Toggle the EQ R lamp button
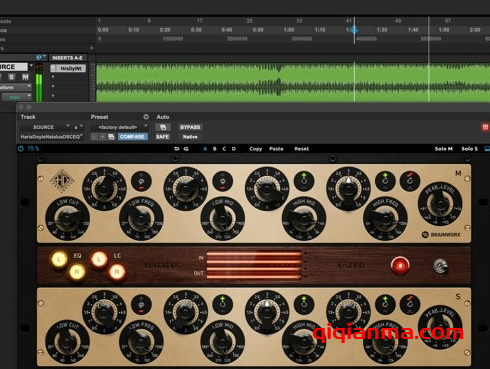 pyautogui.click(x=77, y=272)
